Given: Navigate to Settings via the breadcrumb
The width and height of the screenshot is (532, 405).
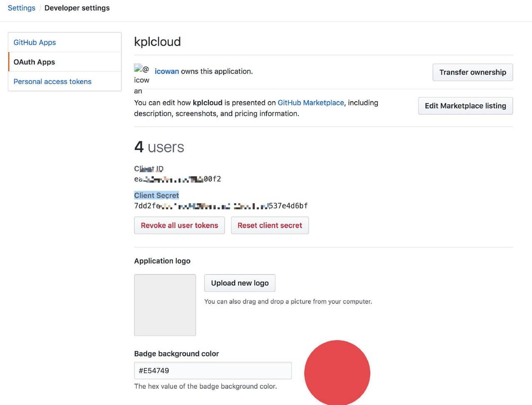Looking at the screenshot, I should [x=22, y=8].
